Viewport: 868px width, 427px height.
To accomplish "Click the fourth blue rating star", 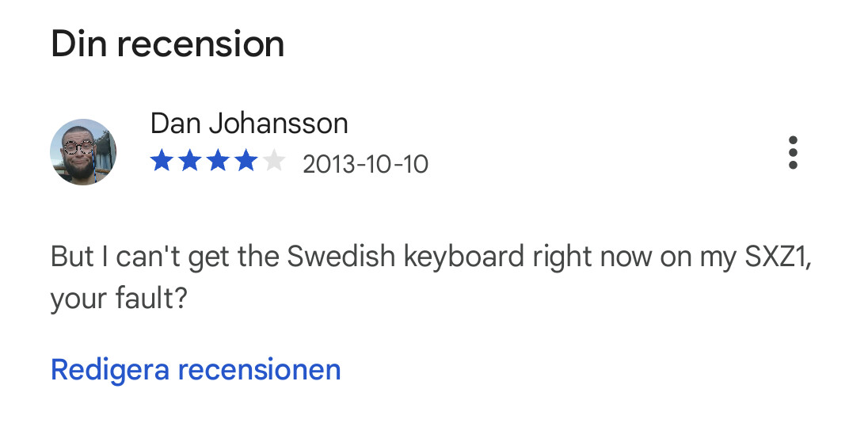I will [246, 162].
